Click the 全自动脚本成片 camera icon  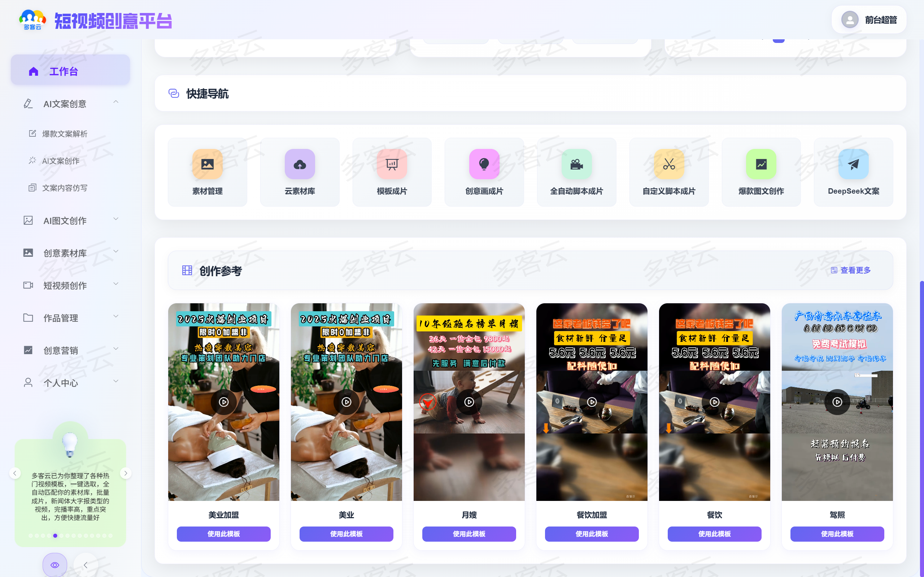pos(576,164)
